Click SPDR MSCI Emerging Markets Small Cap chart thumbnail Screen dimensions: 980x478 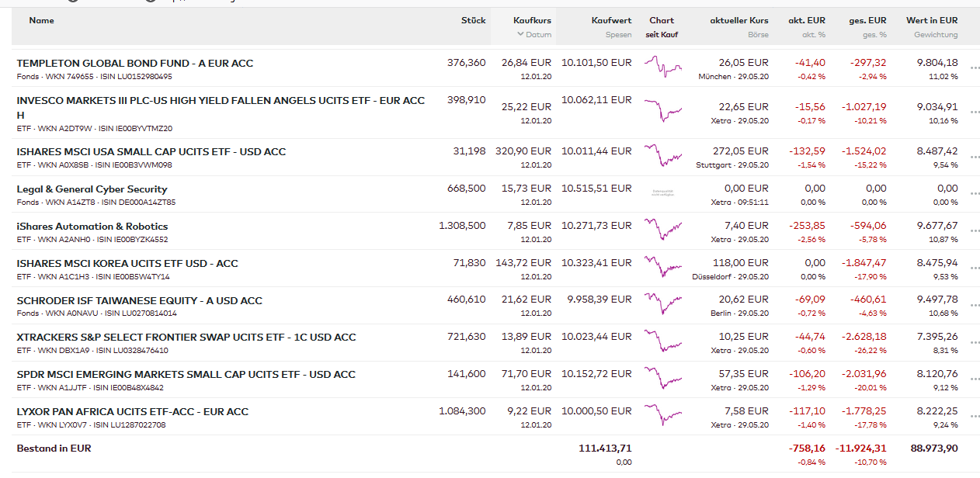coord(662,378)
